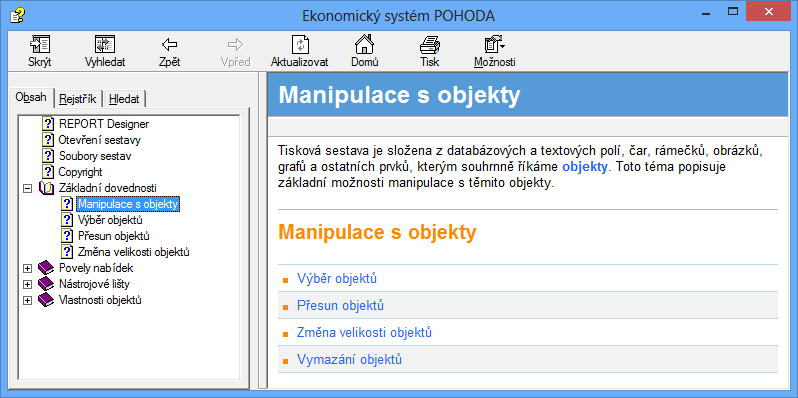The image size is (798, 398).
Task: Select Manipulace s objekty in the tree
Action: (128, 204)
